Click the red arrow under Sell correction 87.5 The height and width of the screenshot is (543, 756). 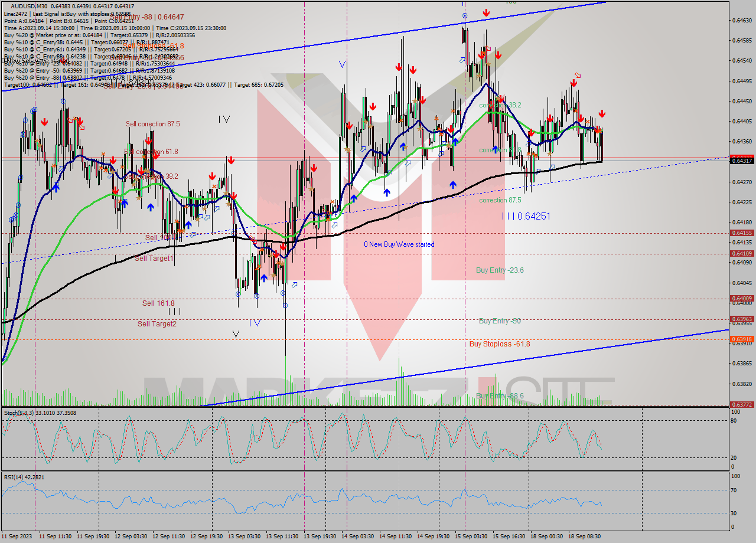147,141
